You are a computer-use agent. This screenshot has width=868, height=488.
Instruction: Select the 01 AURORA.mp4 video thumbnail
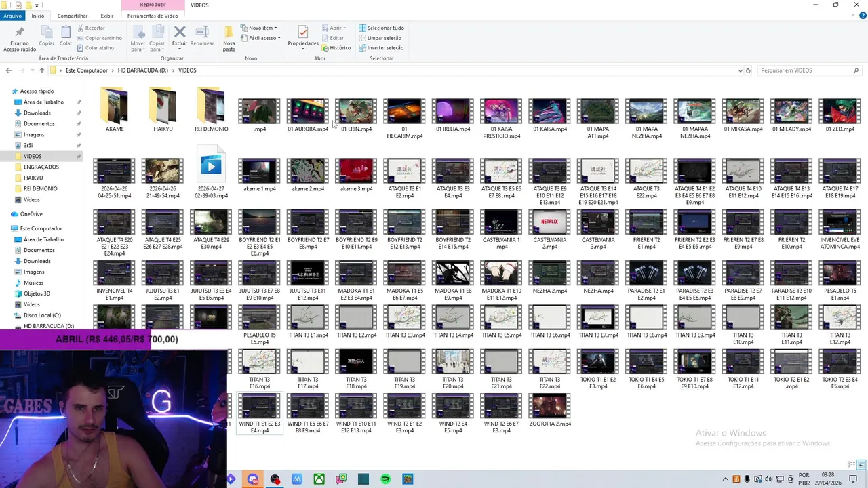click(308, 112)
